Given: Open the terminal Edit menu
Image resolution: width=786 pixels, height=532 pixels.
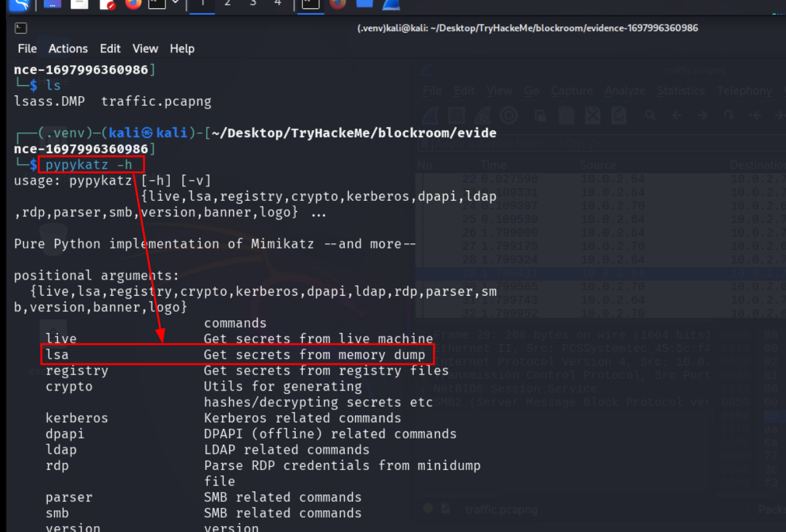Looking at the screenshot, I should point(110,48).
